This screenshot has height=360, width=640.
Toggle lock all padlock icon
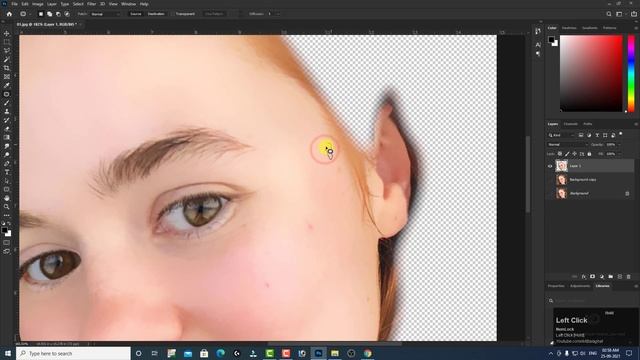[x=589, y=154]
